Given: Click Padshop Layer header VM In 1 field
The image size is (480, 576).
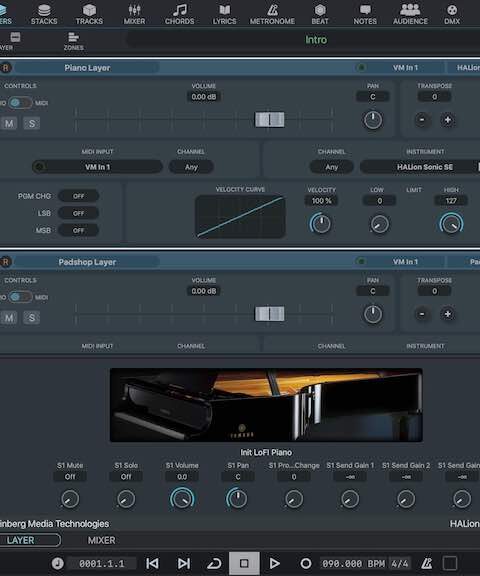Looking at the screenshot, I should pyautogui.click(x=405, y=262).
